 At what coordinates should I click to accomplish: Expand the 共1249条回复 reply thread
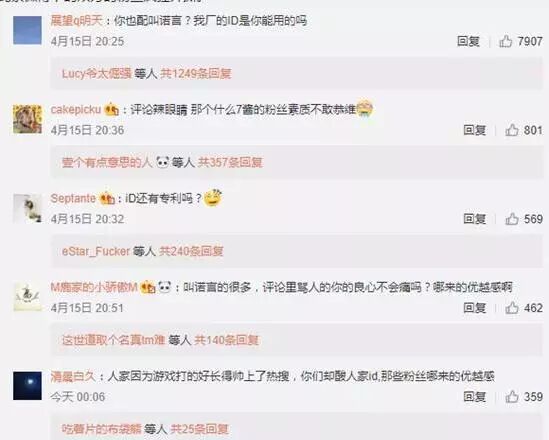(196, 74)
